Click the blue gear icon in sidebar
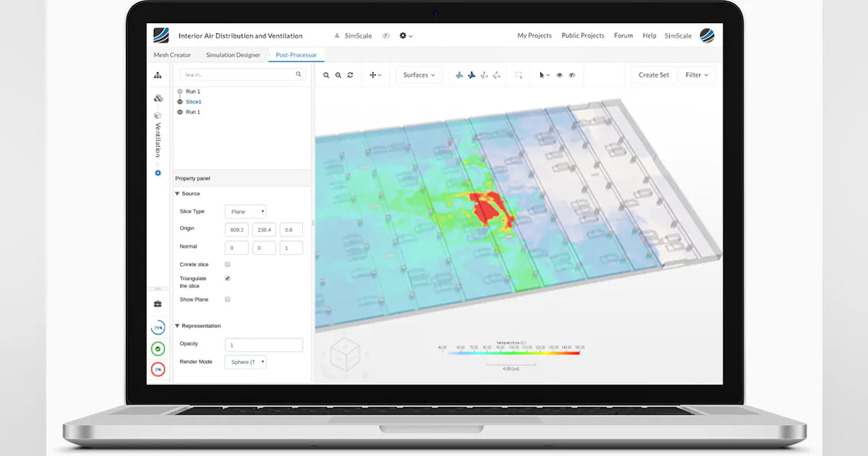This screenshot has height=456, width=868. click(x=158, y=173)
